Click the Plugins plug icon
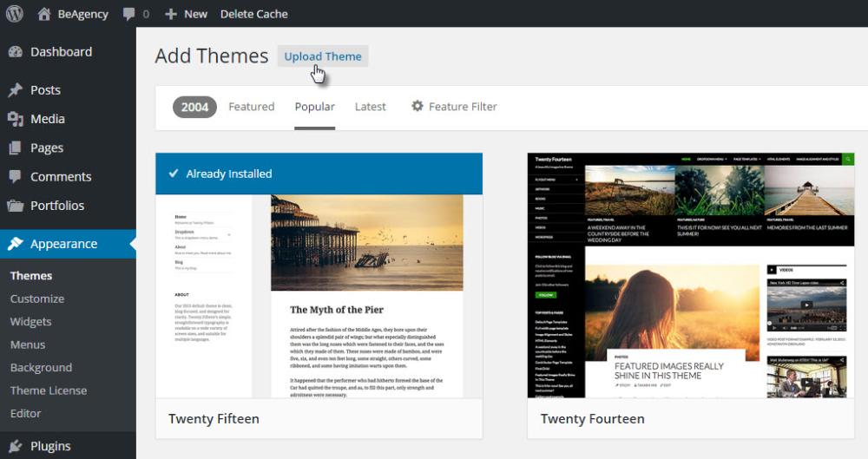868x459 pixels. [15, 446]
